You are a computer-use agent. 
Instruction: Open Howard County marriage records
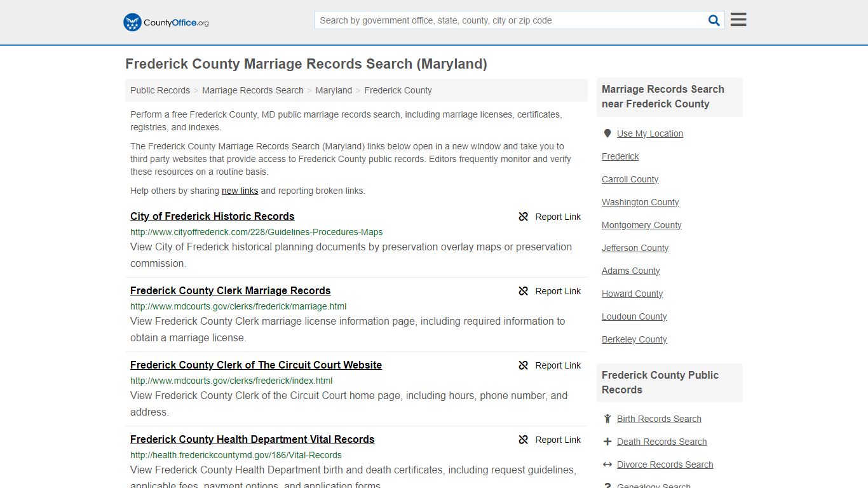point(632,294)
